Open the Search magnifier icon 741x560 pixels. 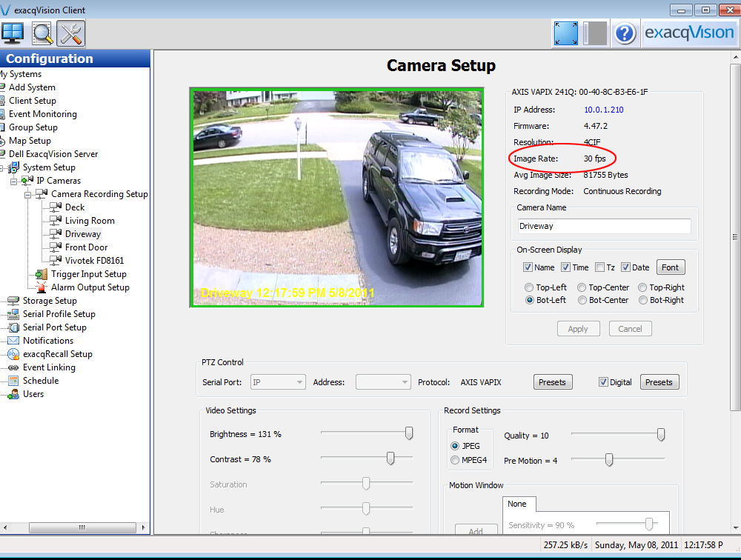[x=42, y=33]
